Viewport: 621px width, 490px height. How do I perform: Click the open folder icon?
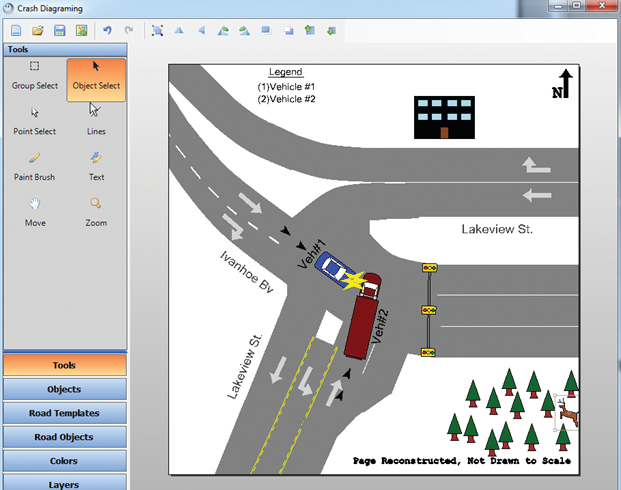click(x=37, y=31)
